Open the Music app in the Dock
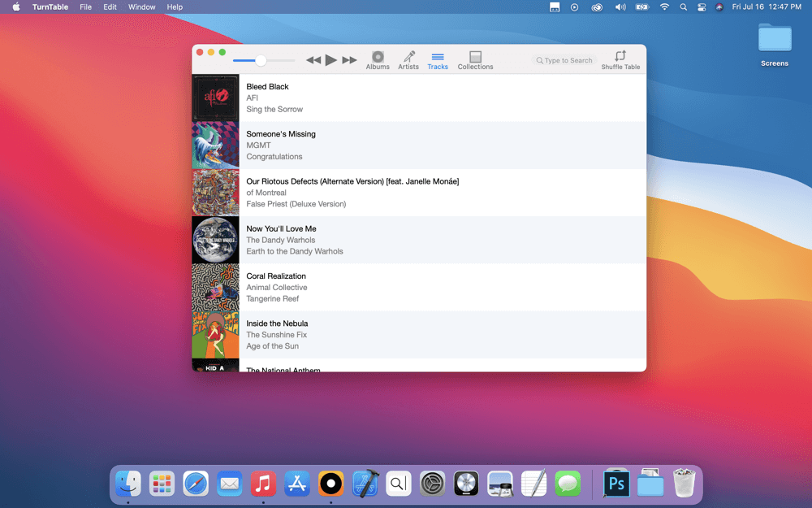 (x=263, y=484)
